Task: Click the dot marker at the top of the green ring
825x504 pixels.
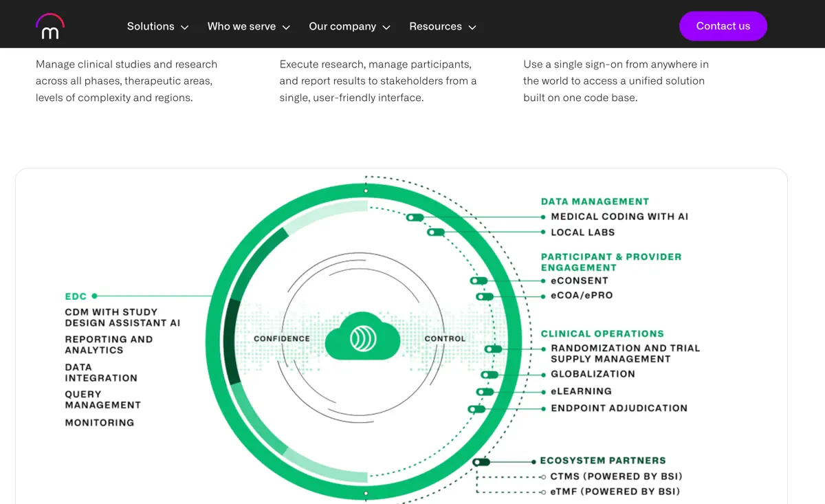Action: 366,190
